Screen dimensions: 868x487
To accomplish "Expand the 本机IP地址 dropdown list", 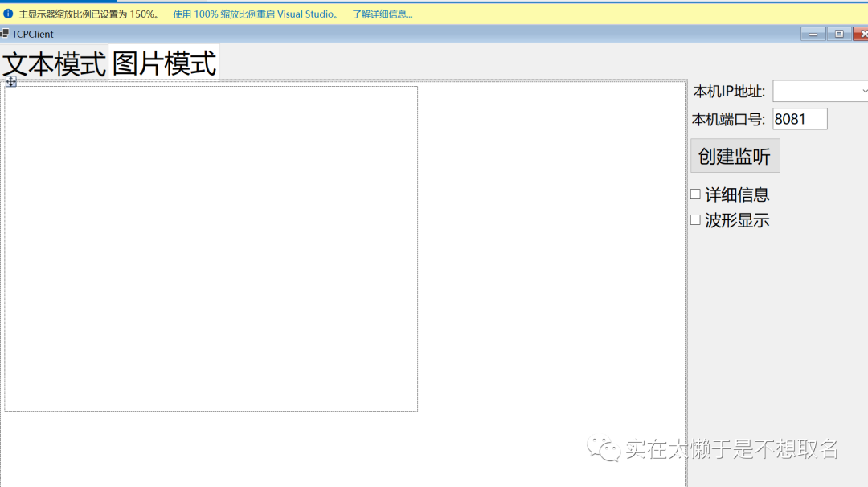I will 863,92.
